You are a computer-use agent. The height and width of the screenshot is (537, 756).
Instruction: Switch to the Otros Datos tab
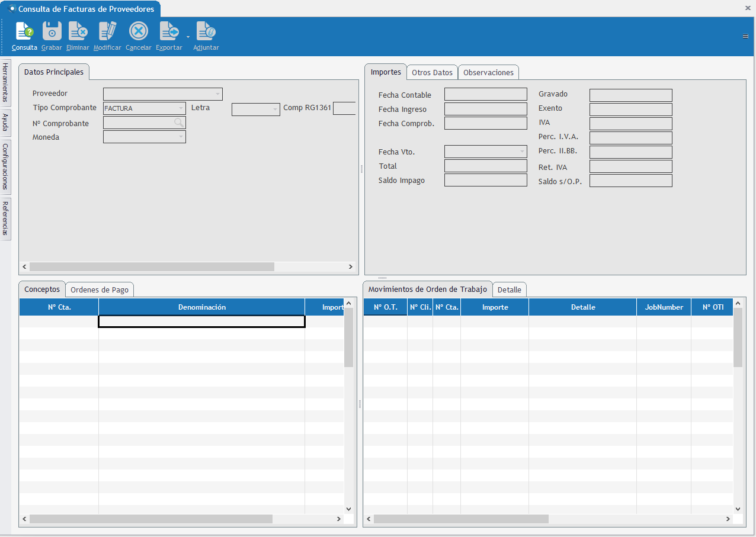pyautogui.click(x=432, y=72)
